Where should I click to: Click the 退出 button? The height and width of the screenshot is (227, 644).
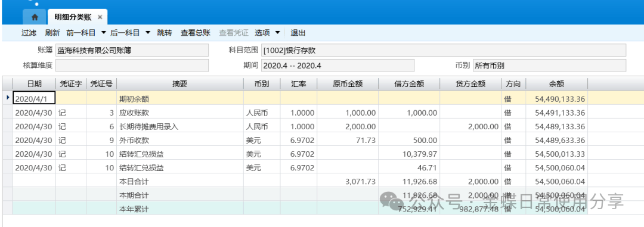[298, 33]
